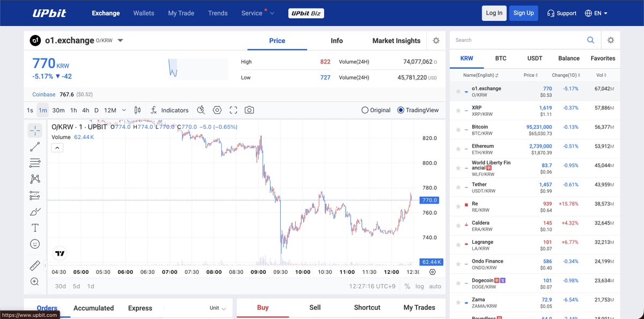Open the Sell order tab
Viewport: 644px width, 319px height.
315,308
